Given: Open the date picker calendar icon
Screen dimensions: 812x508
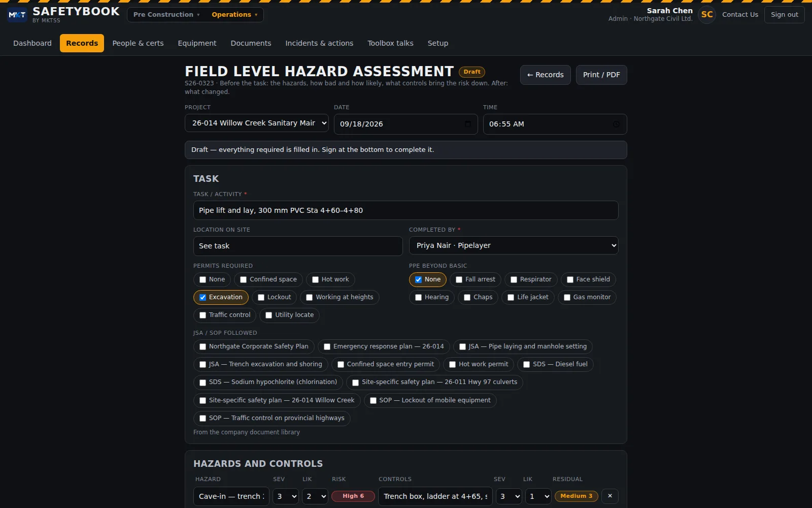Looking at the screenshot, I should 468,124.
